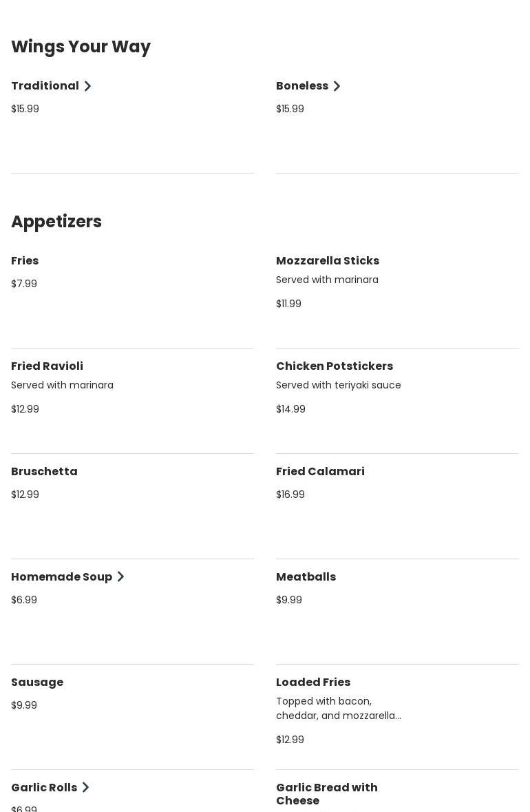Click the Garlic Rolls title
Screen dimensions: 530x812
pyautogui.click(x=44, y=788)
